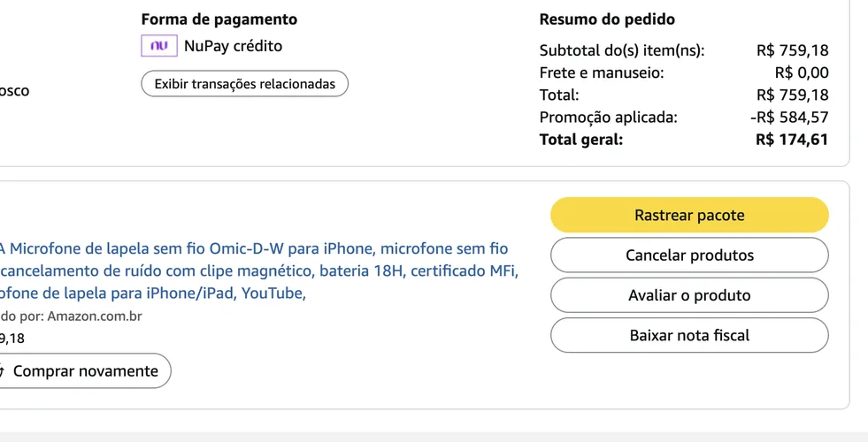Click Comprar novamente button

click(83, 370)
